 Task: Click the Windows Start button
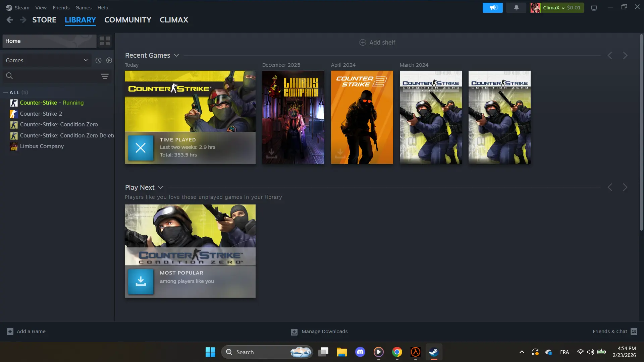click(x=210, y=352)
